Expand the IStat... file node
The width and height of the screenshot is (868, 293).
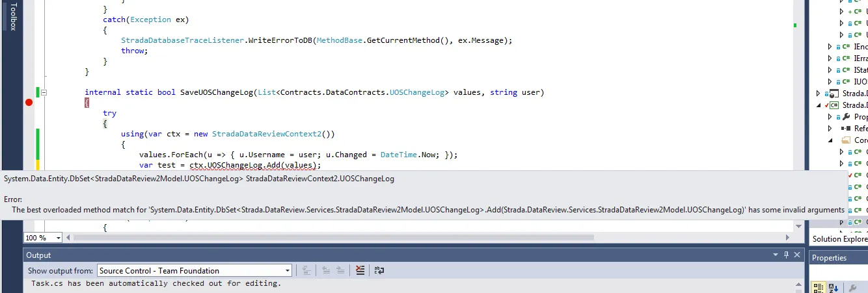pos(830,70)
